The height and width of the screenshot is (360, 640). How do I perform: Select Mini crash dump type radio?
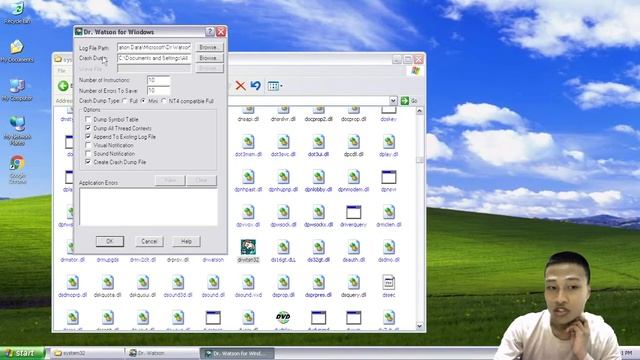click(143, 101)
